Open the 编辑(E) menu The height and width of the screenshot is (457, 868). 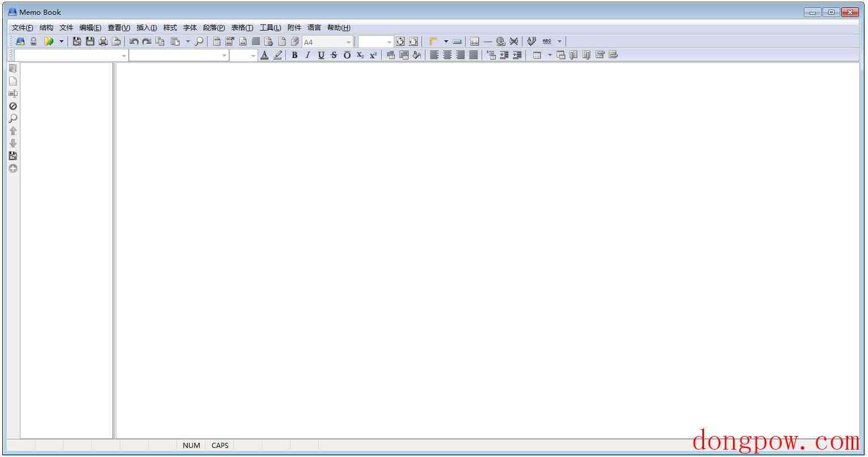(x=90, y=28)
